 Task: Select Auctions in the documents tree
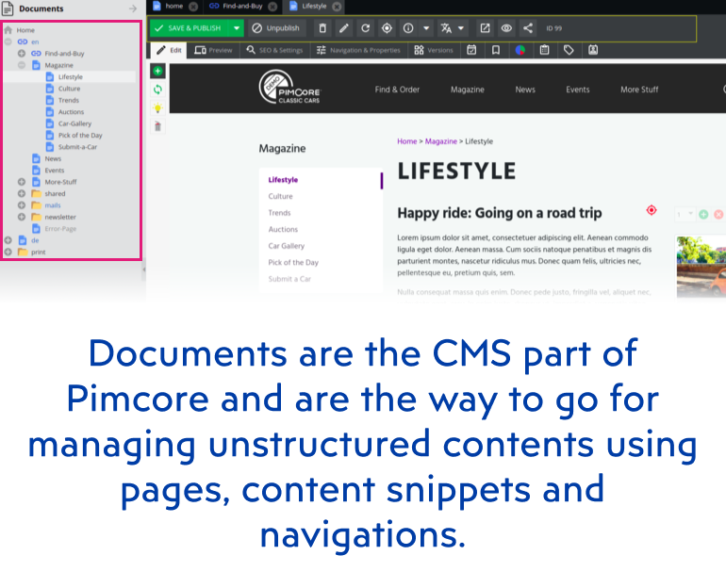coord(71,112)
